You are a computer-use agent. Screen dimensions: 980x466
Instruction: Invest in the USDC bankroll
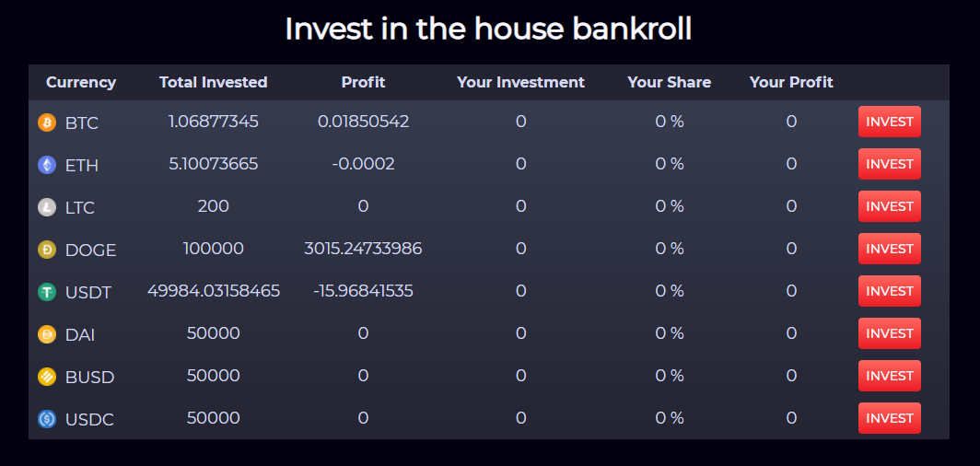click(890, 418)
